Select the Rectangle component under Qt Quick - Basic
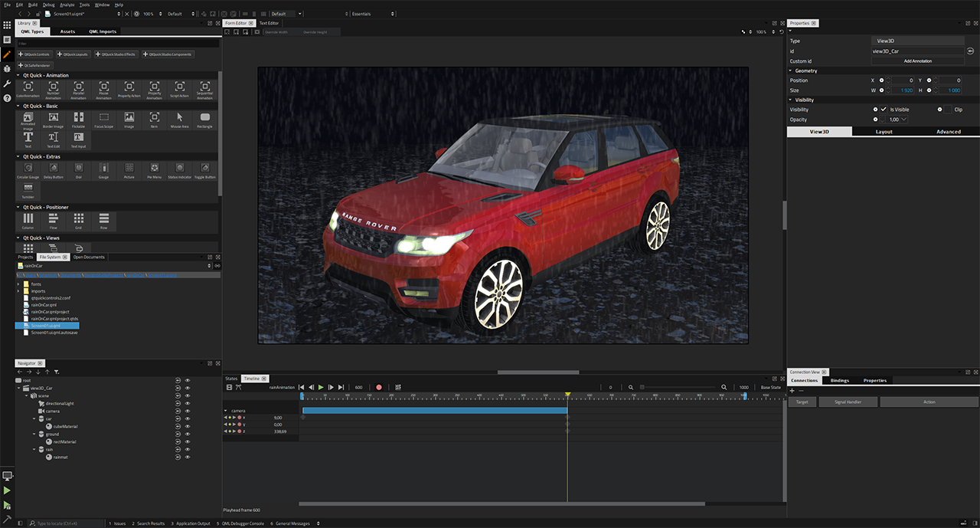This screenshot has width=980, height=528. pyautogui.click(x=205, y=120)
